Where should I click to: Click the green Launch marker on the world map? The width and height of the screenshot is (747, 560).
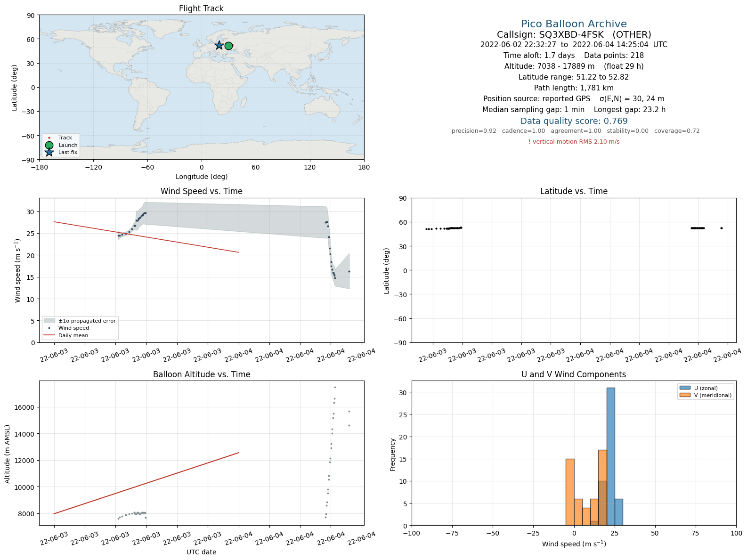[228, 46]
